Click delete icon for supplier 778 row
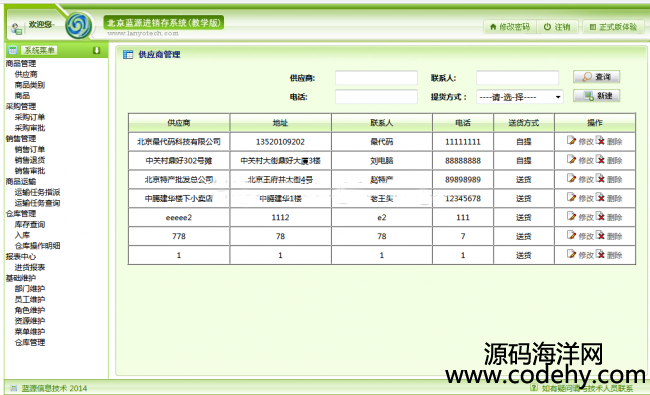Image resolution: width=650 pixels, height=395 pixels. [x=600, y=235]
